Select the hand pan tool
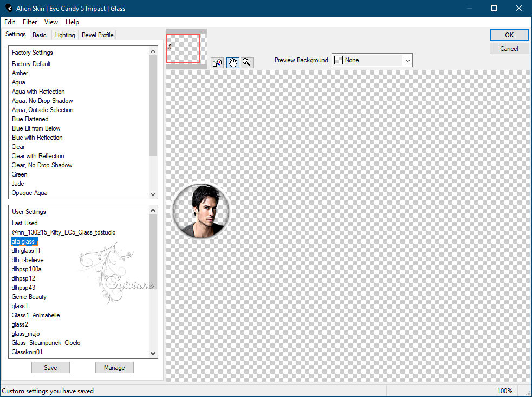 [x=233, y=63]
